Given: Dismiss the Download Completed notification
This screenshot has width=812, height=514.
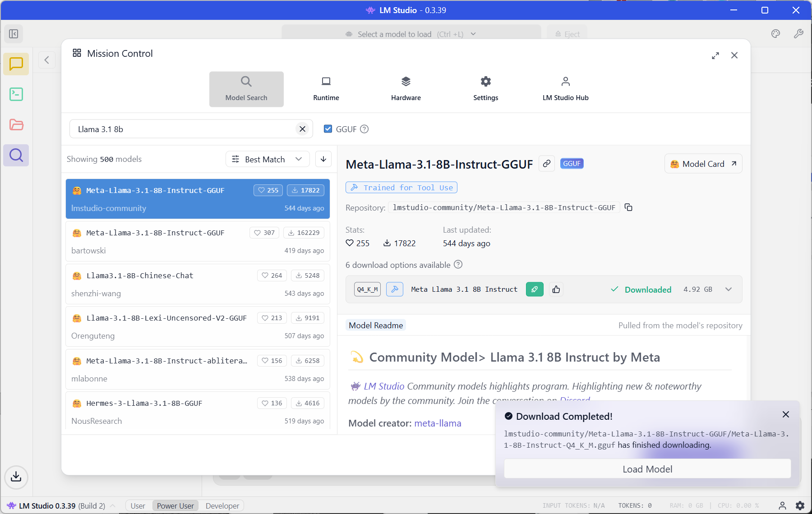Looking at the screenshot, I should [786, 414].
